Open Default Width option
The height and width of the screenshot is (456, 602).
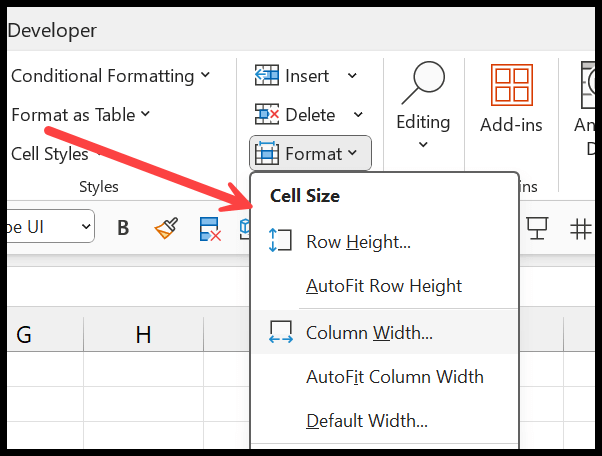tap(385, 421)
